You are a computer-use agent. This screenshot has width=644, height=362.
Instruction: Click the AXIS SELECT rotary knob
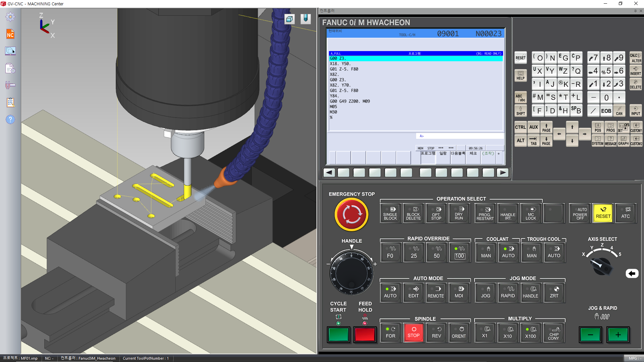point(602,266)
